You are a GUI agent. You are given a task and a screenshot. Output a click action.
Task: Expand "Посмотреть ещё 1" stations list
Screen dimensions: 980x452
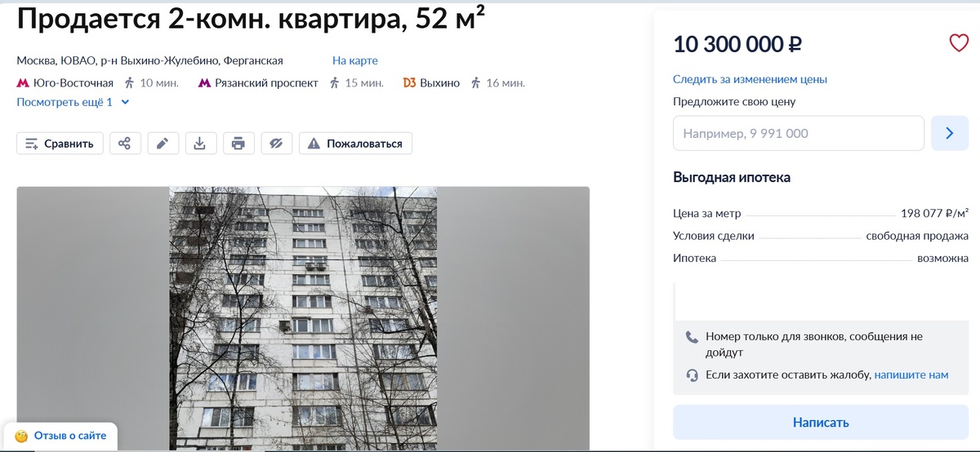click(73, 102)
